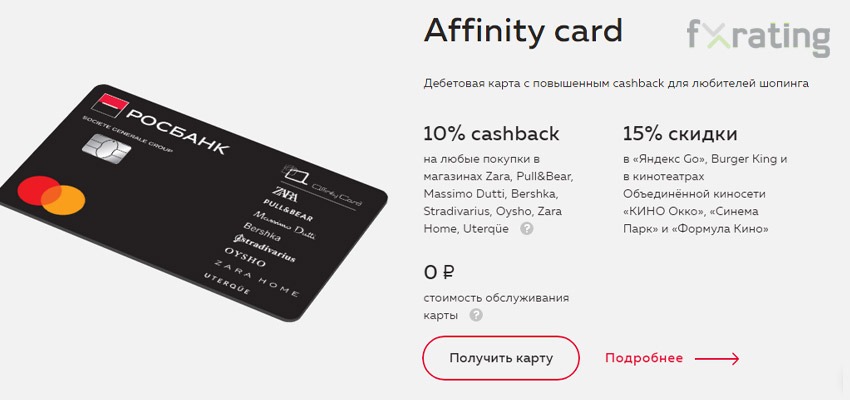Click the Получить карту button
850x400 pixels.
501,358
